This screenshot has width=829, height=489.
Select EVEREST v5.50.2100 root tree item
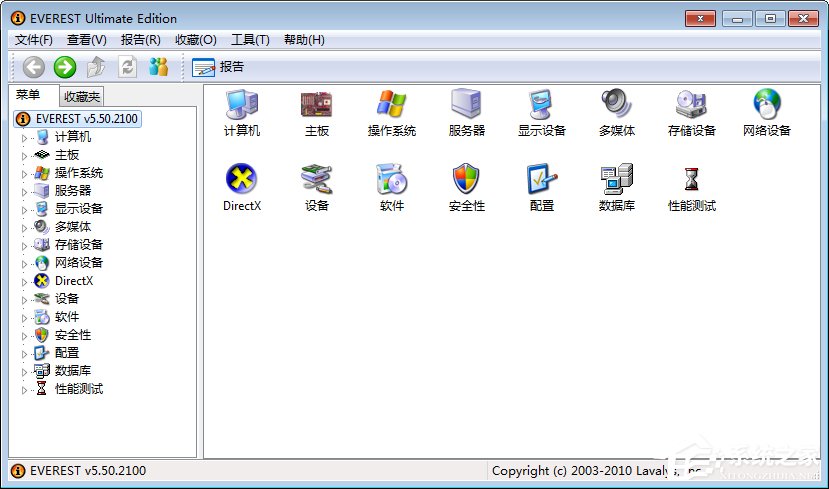point(86,119)
